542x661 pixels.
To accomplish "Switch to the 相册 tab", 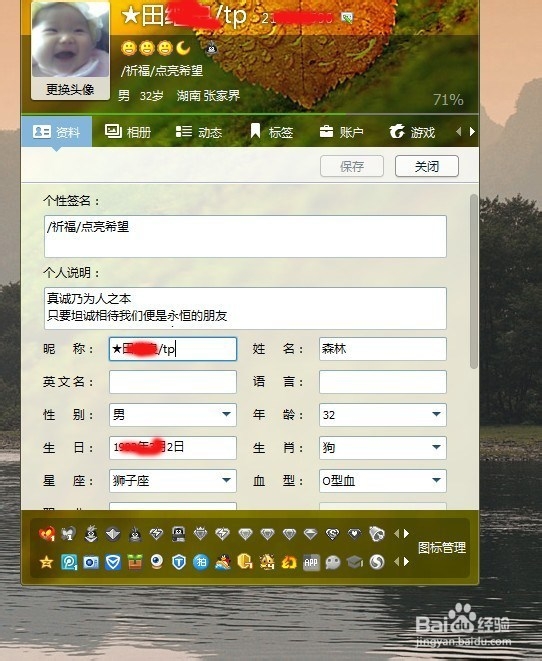I will point(128,132).
